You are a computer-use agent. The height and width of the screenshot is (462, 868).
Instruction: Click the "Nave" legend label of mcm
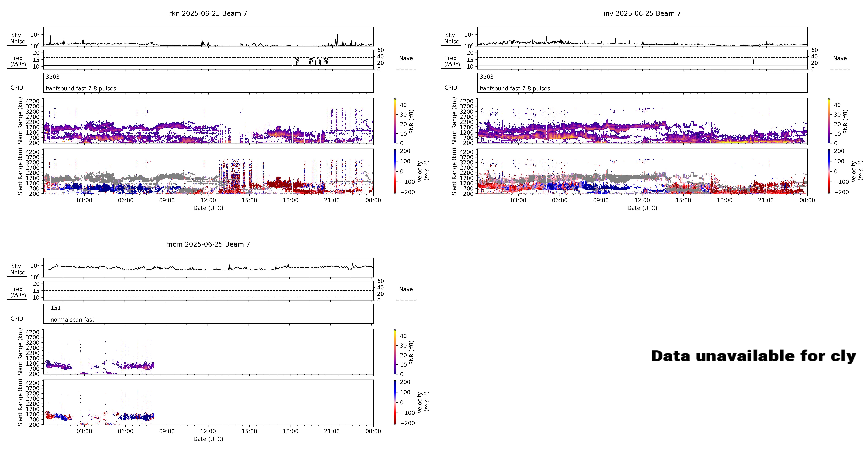tap(406, 289)
